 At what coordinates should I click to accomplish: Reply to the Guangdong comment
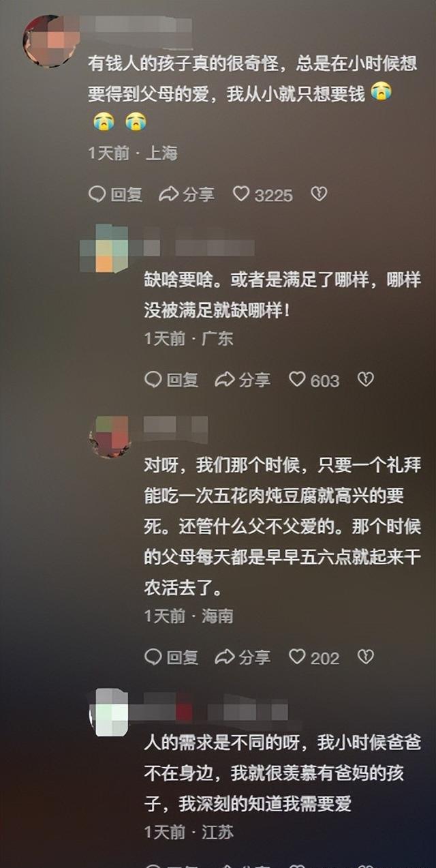coord(171,380)
